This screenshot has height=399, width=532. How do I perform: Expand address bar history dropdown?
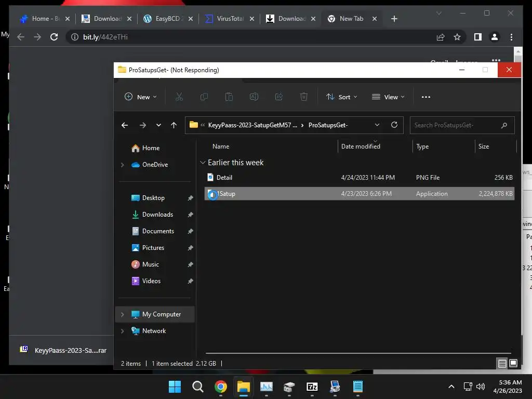point(377,125)
